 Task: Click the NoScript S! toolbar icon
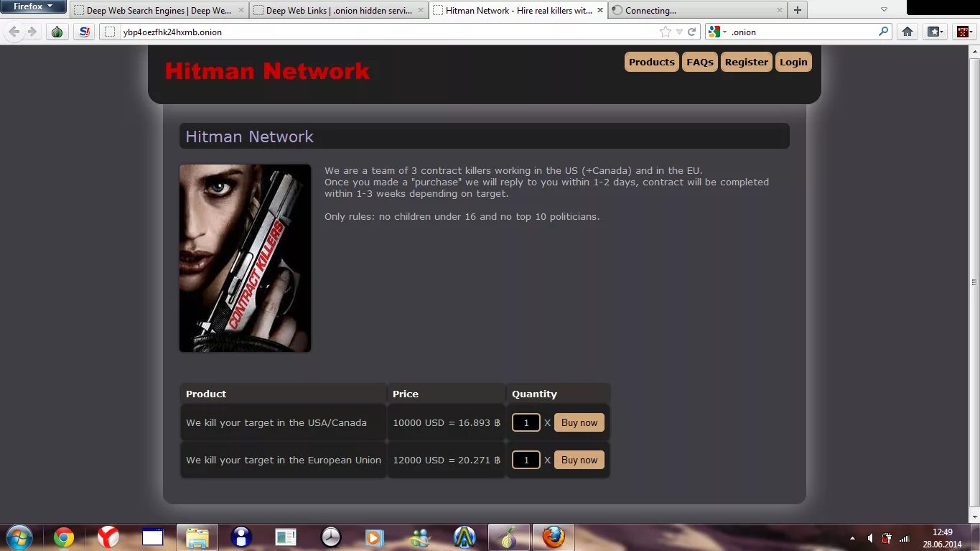(x=85, y=32)
